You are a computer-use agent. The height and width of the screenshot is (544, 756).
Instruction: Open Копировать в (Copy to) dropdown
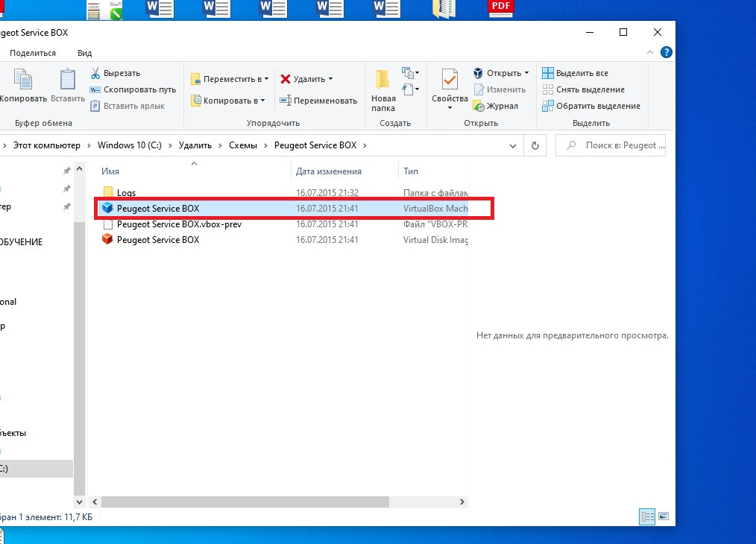(228, 101)
